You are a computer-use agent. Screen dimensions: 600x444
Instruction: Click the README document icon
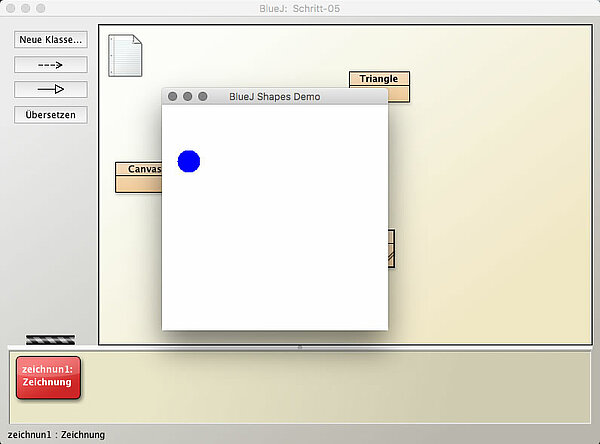pyautogui.click(x=125, y=55)
